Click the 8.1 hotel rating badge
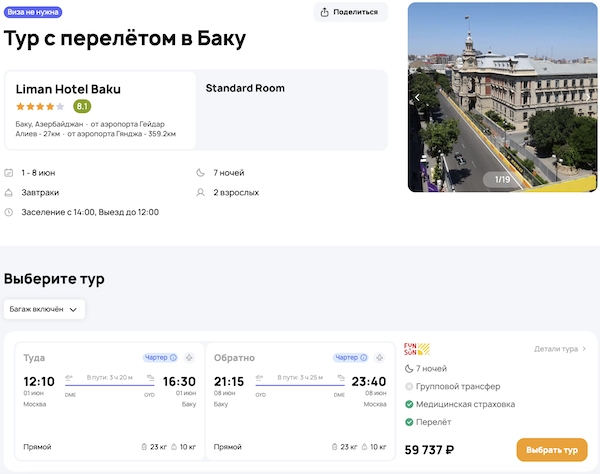The height and width of the screenshot is (474, 600). coord(82,106)
